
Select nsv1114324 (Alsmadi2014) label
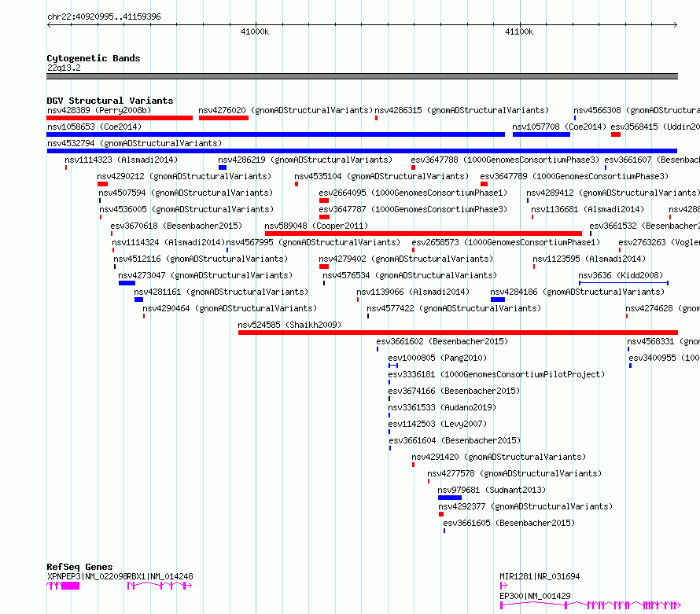point(168,242)
